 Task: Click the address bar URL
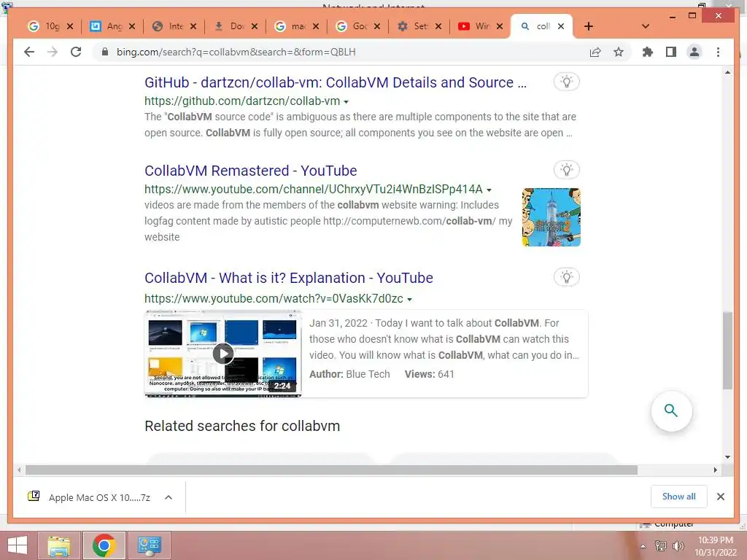tap(236, 52)
